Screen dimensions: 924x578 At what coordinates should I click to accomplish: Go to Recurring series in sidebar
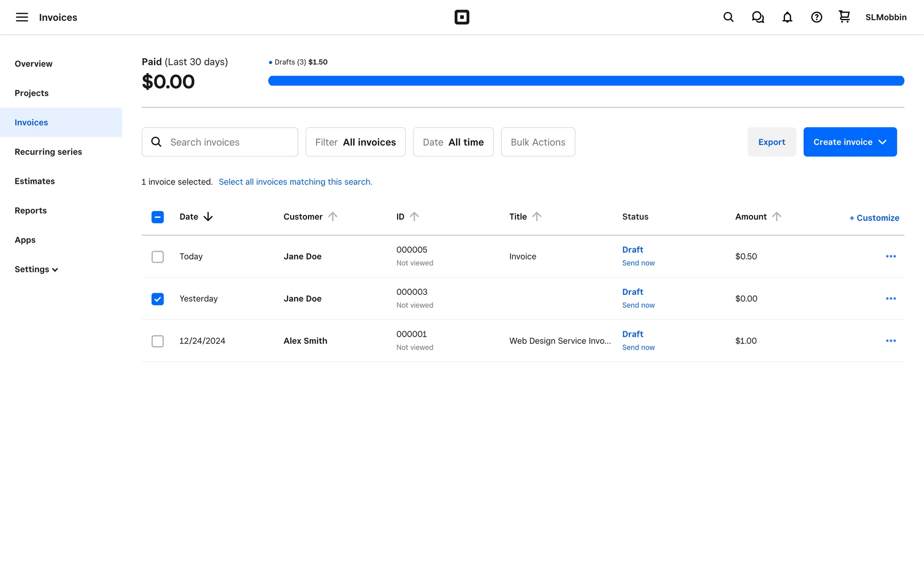point(48,152)
